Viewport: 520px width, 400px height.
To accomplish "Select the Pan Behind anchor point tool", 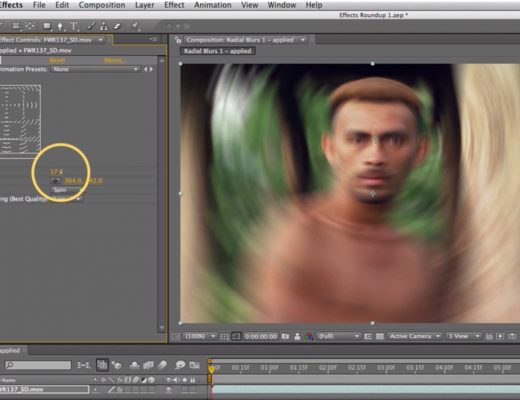I will pos(30,26).
